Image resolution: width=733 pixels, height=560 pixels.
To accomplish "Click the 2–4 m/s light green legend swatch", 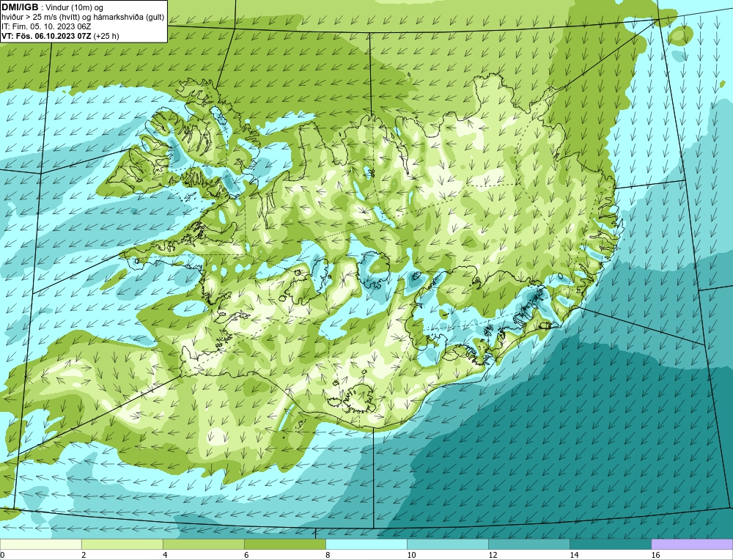I will [x=122, y=544].
